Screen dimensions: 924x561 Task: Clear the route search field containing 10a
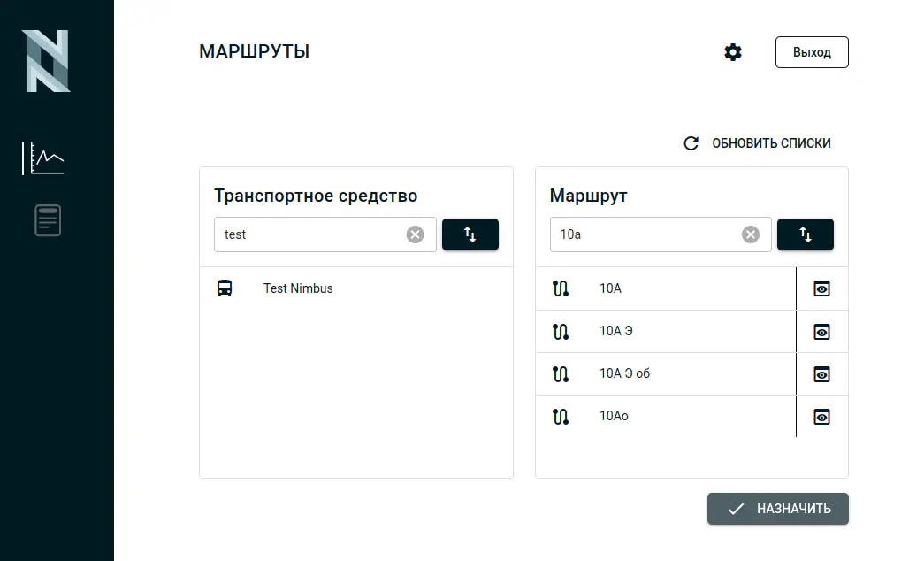[x=750, y=234]
